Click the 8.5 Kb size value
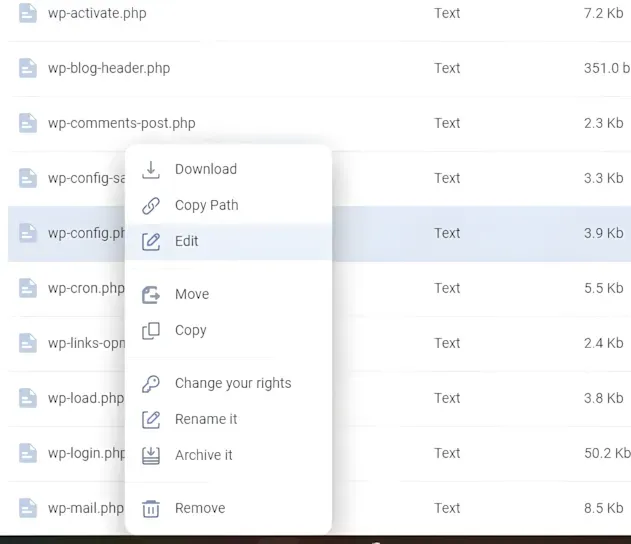 [x=603, y=508]
